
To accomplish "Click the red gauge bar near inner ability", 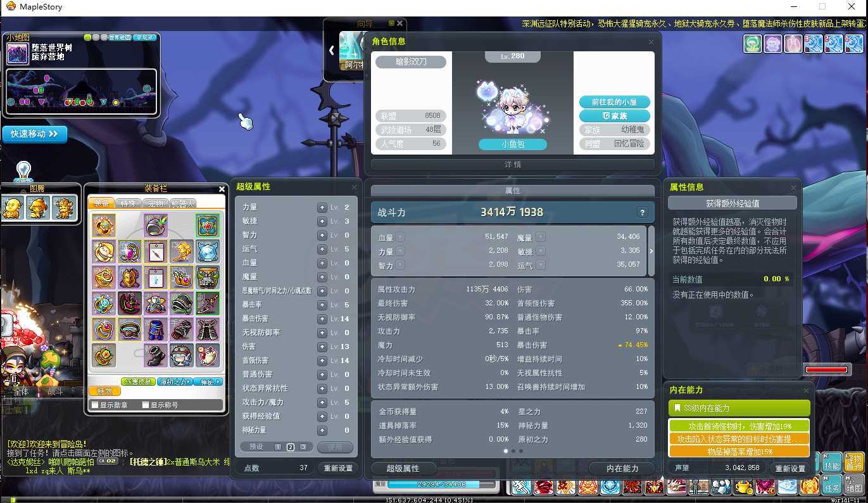I will pos(826,369).
